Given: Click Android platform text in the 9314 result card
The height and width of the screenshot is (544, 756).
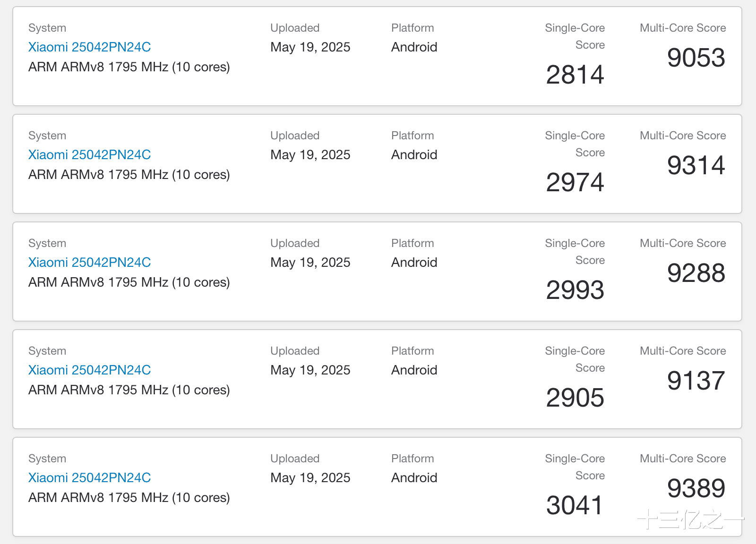Looking at the screenshot, I should pos(414,155).
